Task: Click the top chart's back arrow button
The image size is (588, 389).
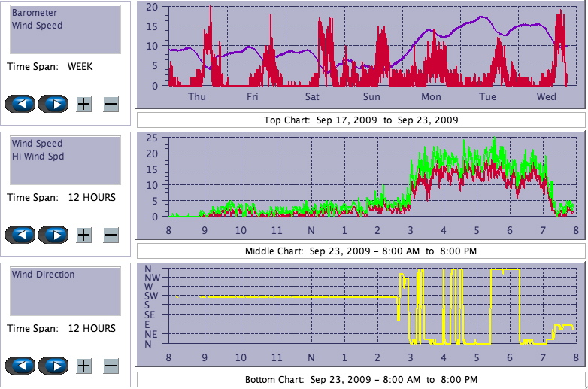Action: 20,104
